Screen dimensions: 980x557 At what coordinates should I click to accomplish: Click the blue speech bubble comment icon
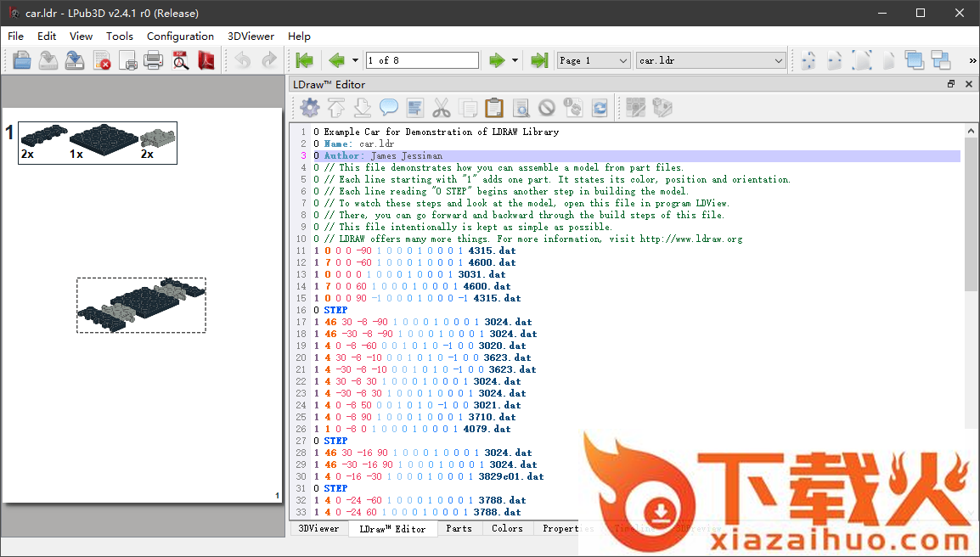[x=389, y=108]
